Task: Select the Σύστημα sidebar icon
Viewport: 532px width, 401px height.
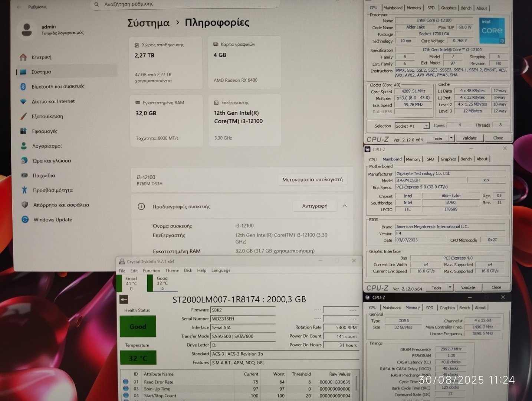Action: click(23, 72)
